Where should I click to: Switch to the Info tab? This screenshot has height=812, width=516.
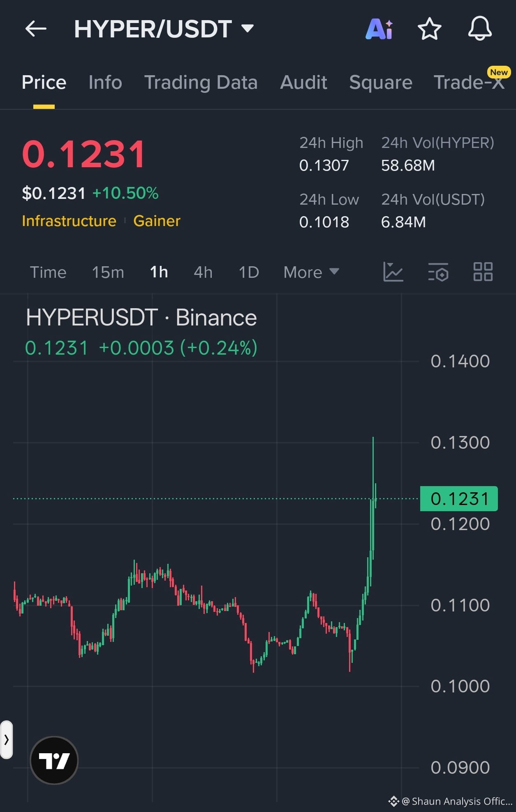tap(105, 83)
